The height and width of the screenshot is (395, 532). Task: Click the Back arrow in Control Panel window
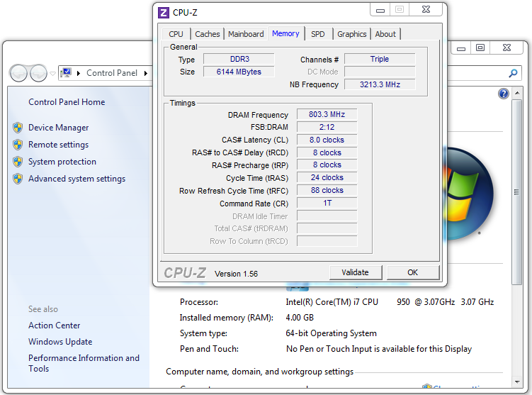18,72
